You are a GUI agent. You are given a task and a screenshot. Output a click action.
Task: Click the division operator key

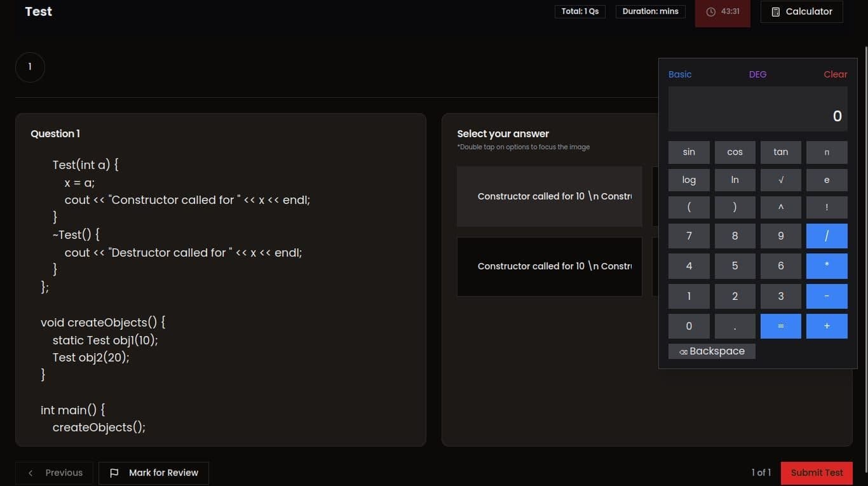click(x=826, y=236)
